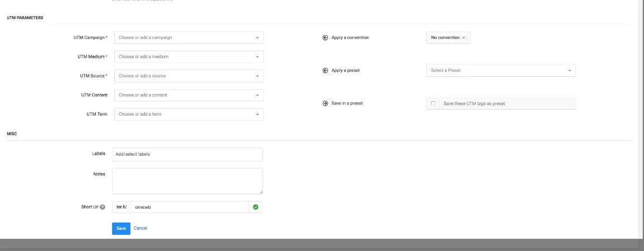644x251 pixels.
Task: Click the short URL slug input field
Action: pyautogui.click(x=190, y=207)
